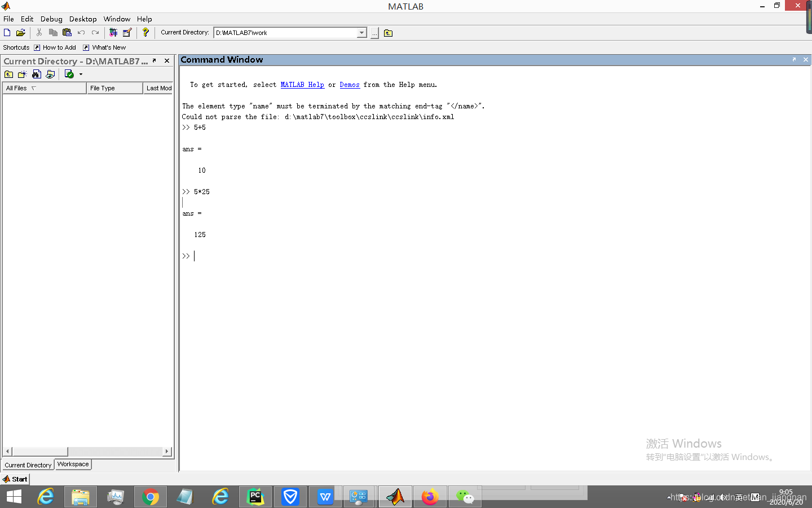Click the MATLAB taskbar icon

pyautogui.click(x=395, y=497)
